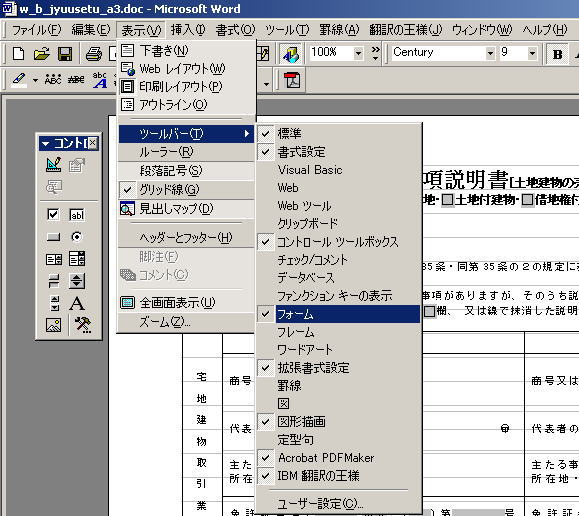Open the Century font dropdown arrow
The width and height of the screenshot is (579, 516).
click(490, 54)
